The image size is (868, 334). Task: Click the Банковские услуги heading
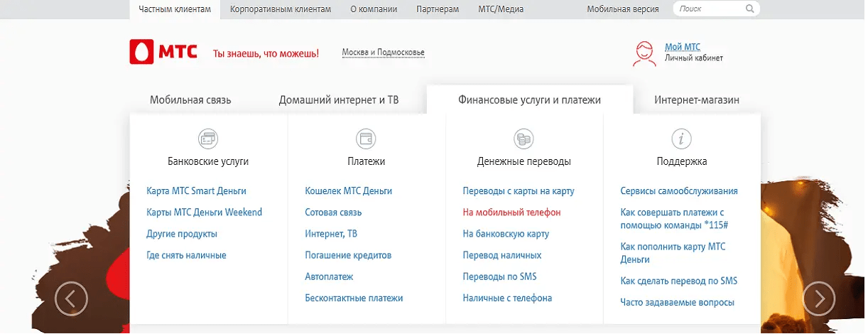[208, 161]
